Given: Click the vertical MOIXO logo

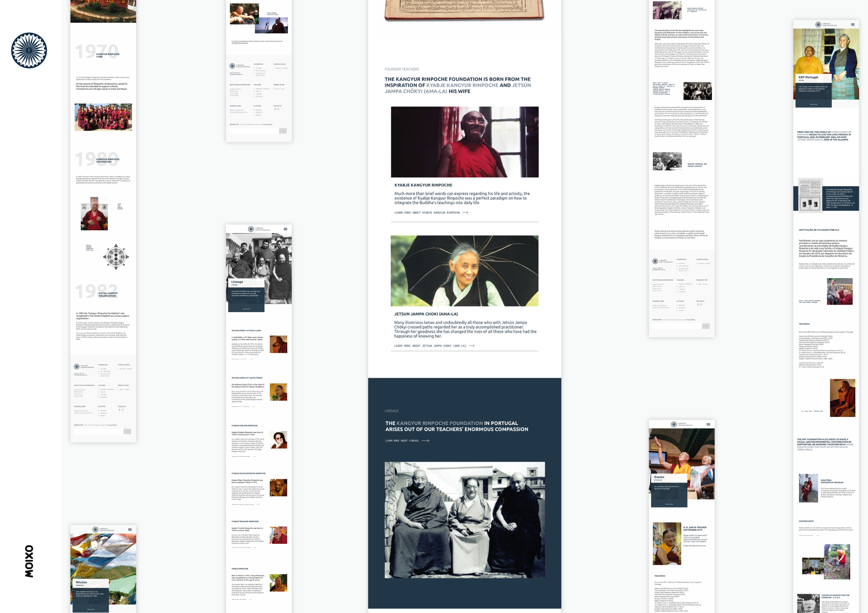Looking at the screenshot, I should (29, 561).
